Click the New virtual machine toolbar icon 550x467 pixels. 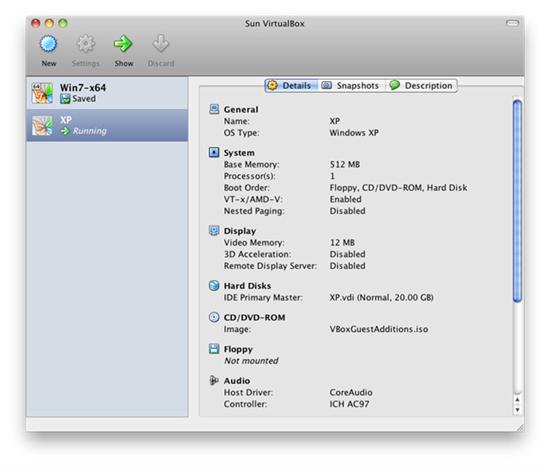click(x=48, y=44)
